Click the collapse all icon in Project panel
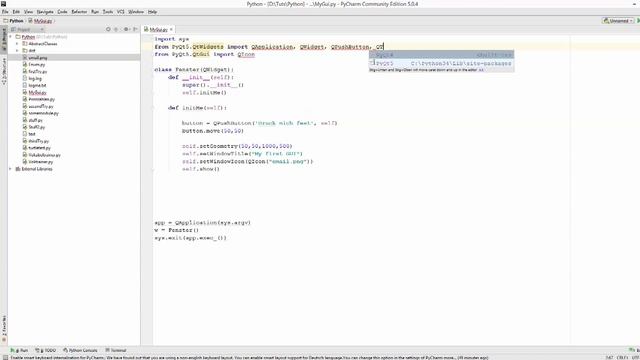Image resolution: width=640 pixels, height=360 pixels. [116, 29]
